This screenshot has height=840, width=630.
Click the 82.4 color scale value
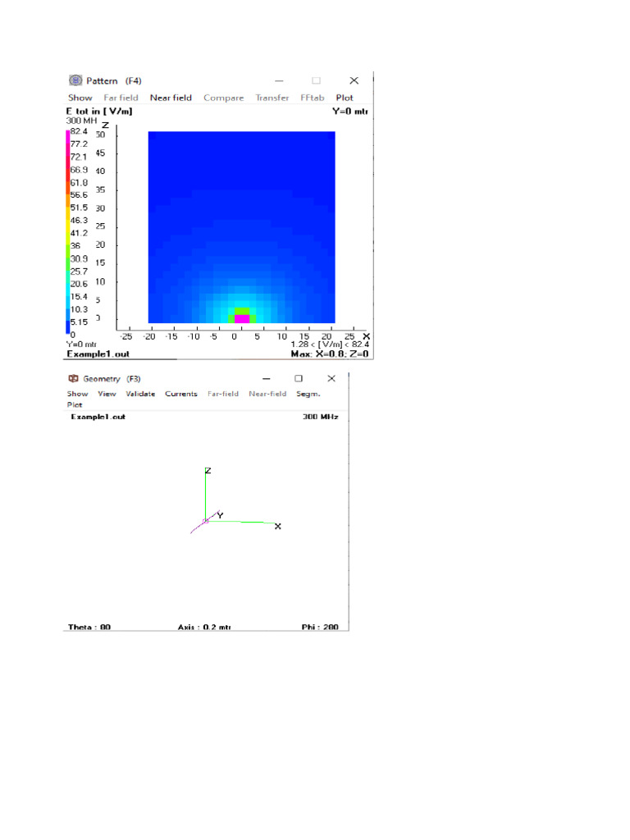[x=79, y=131]
